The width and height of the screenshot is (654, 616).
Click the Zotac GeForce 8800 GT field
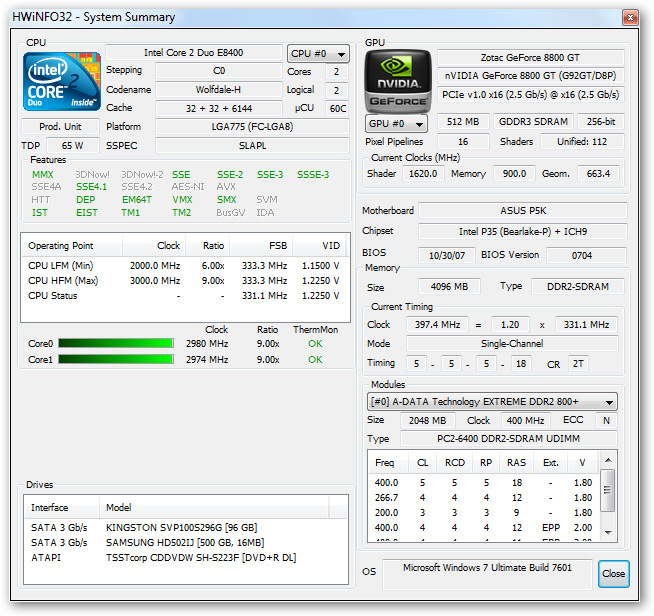[531, 58]
